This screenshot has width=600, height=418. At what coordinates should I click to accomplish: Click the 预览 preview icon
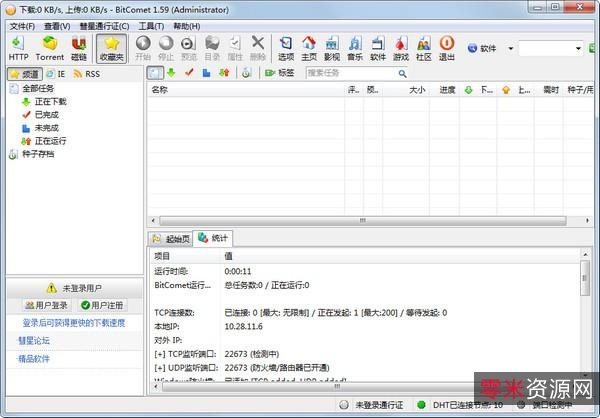tap(189, 48)
